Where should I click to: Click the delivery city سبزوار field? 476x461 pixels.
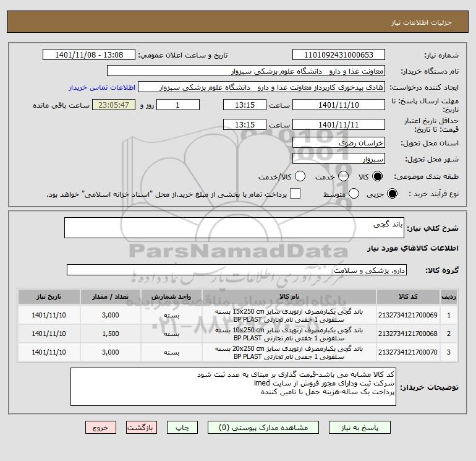[x=339, y=158]
